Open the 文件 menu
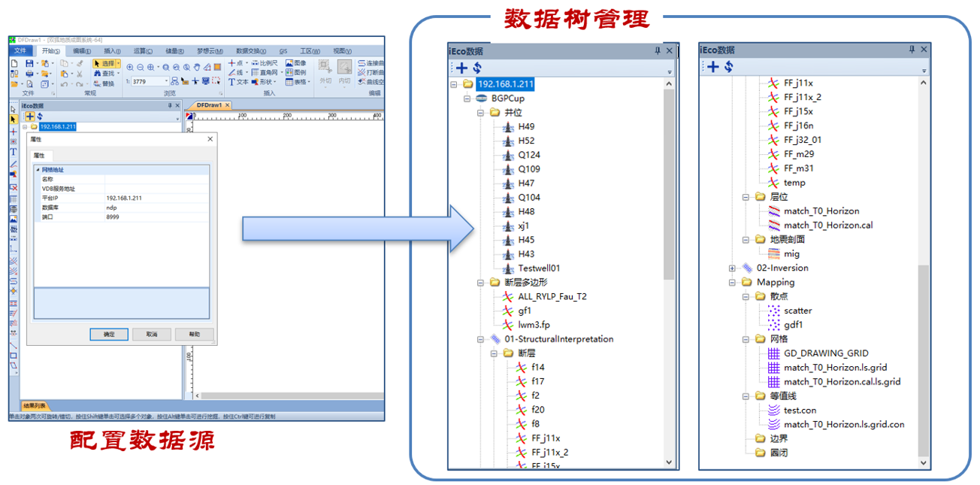This screenshot has height=485, width=980. click(20, 51)
